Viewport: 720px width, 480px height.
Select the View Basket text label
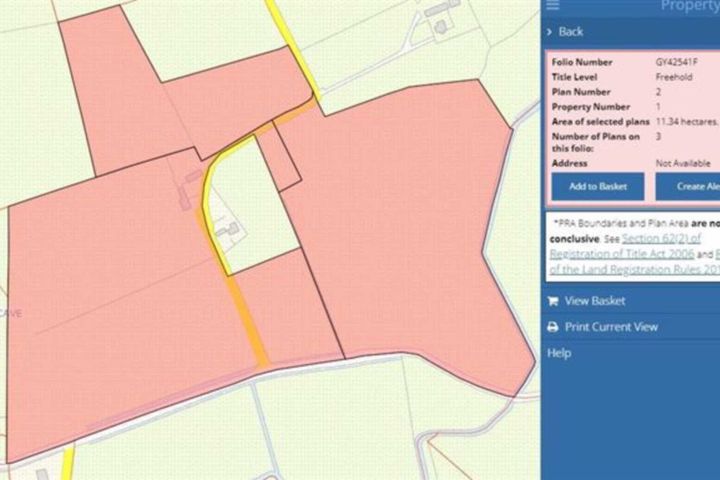(x=595, y=301)
